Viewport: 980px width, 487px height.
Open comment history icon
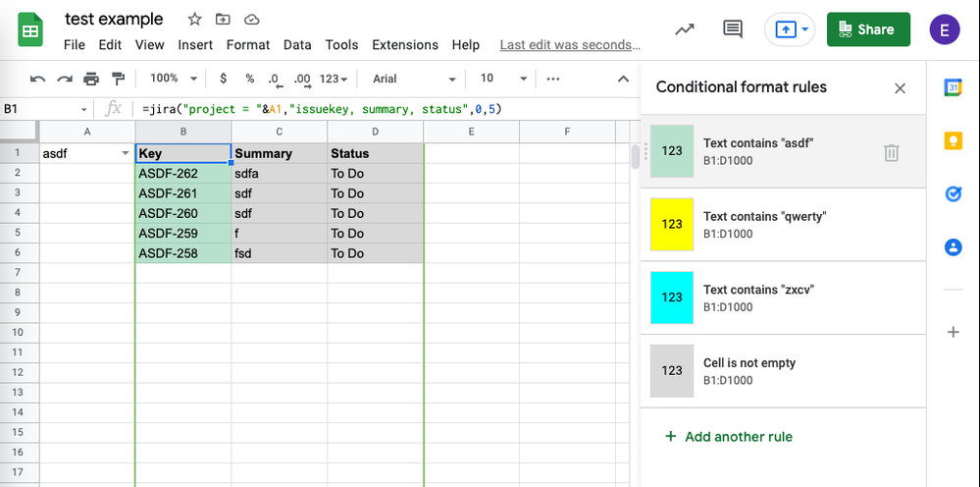pyautogui.click(x=733, y=29)
